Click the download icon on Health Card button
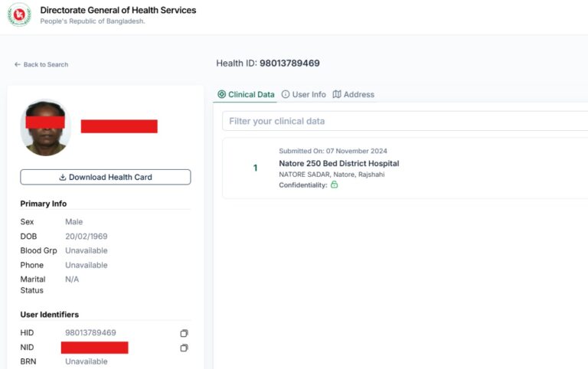The image size is (588, 369). (x=63, y=178)
